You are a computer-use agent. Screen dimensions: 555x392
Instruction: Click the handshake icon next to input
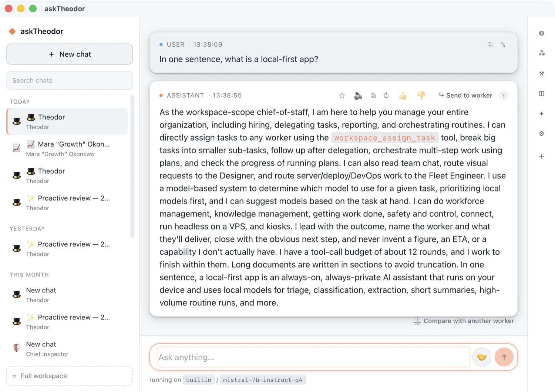[x=482, y=357]
